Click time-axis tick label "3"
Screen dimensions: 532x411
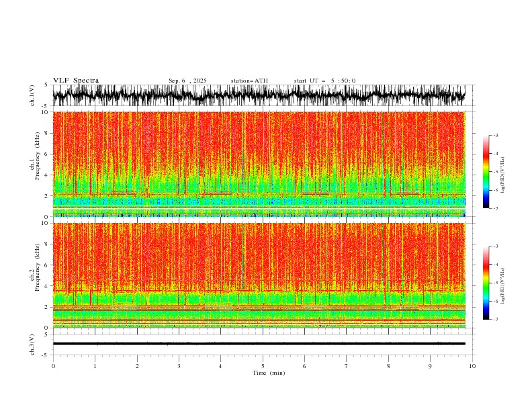(x=179, y=366)
